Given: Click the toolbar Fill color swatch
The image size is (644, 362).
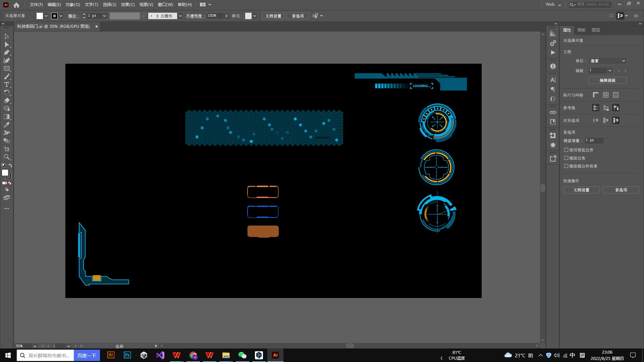Looking at the screenshot, I should [5, 173].
